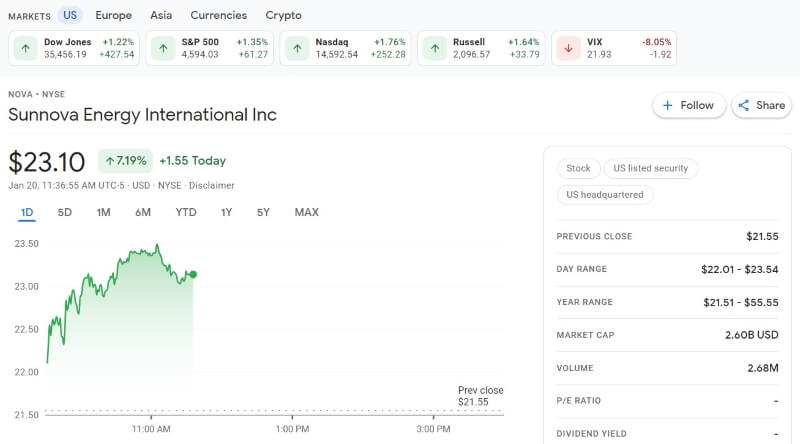This screenshot has height=444, width=800.
Task: Click the US headquartered chip
Action: click(x=605, y=195)
